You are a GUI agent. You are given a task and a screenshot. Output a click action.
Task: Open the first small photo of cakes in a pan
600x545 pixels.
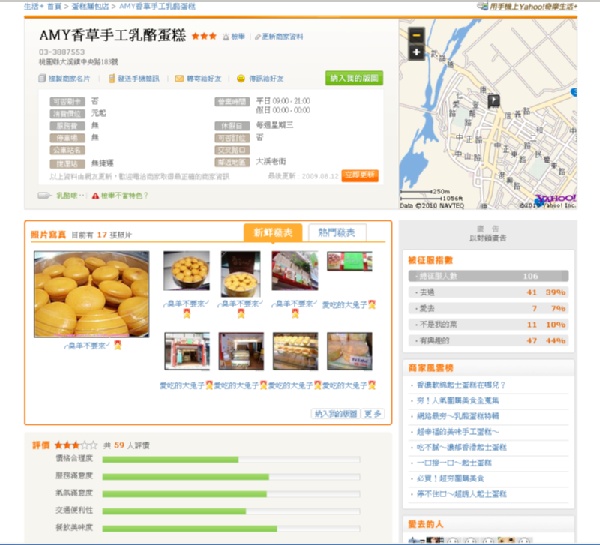point(186,271)
